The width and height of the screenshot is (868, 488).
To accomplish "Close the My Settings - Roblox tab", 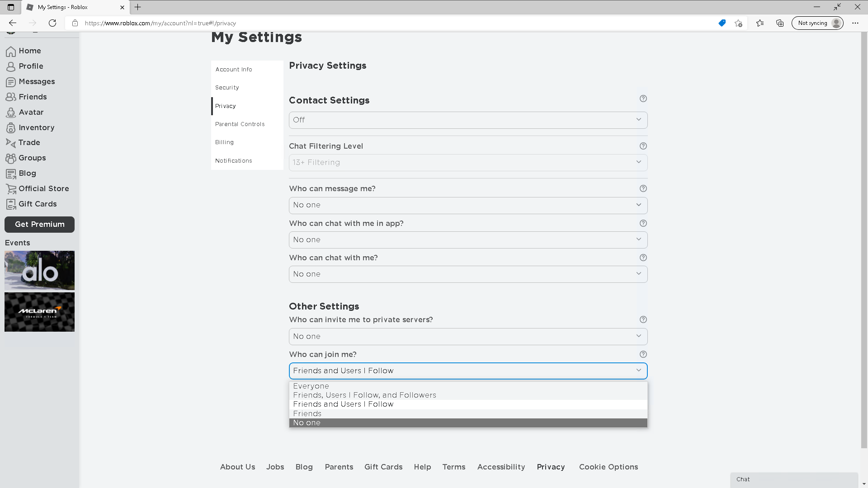I will point(122,7).
